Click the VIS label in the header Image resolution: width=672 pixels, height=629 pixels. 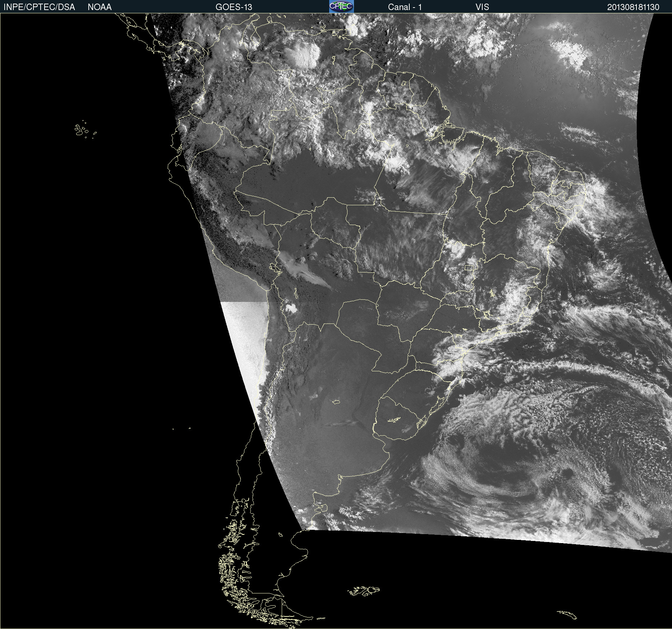(482, 7)
